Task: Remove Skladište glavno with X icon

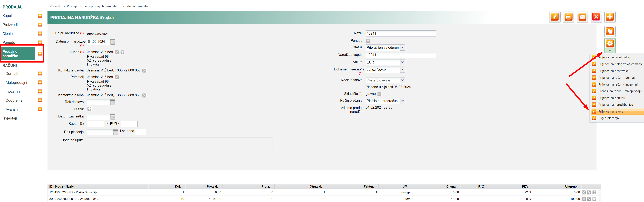Action: [379, 94]
